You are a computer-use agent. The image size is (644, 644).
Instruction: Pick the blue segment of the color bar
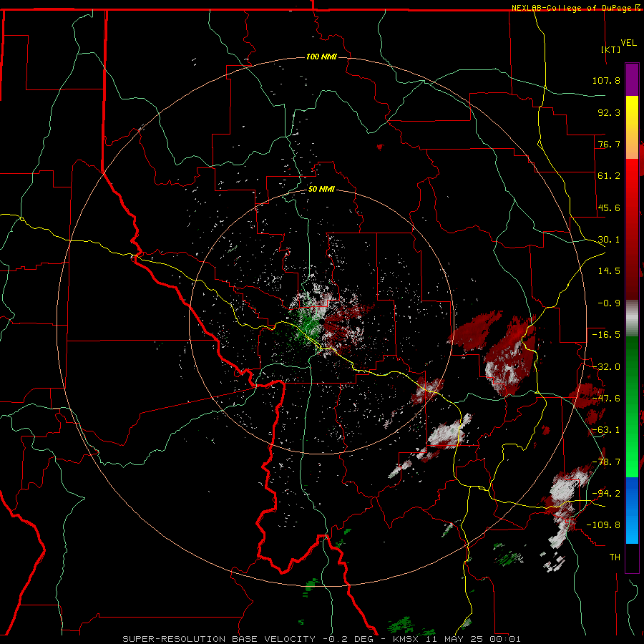[x=632, y=510]
